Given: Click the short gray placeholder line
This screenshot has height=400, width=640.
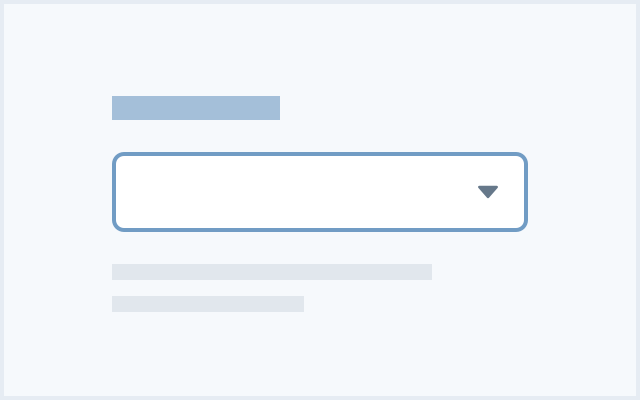Looking at the screenshot, I should coord(208,304).
